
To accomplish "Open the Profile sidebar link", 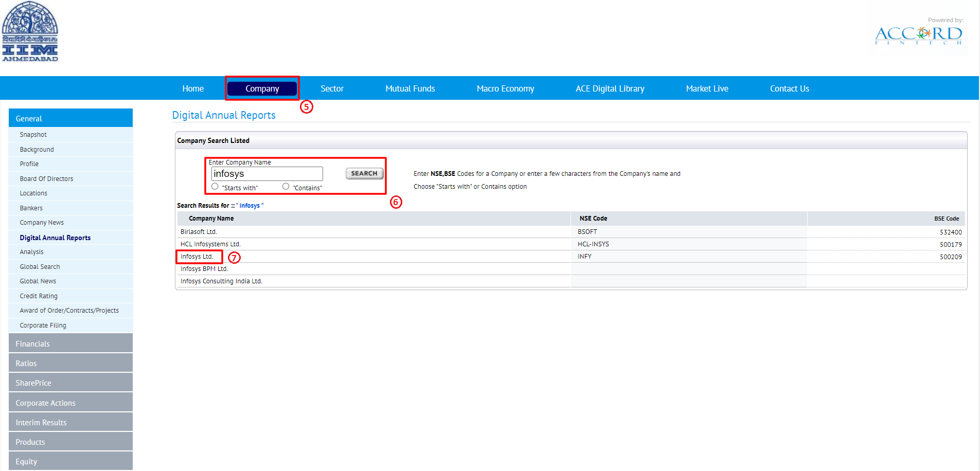I will (x=29, y=164).
